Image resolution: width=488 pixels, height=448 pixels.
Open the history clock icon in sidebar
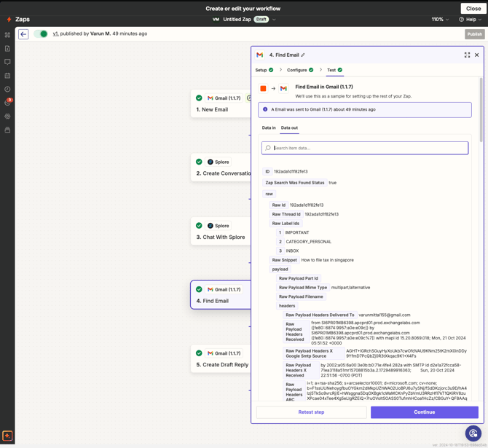click(x=7, y=90)
